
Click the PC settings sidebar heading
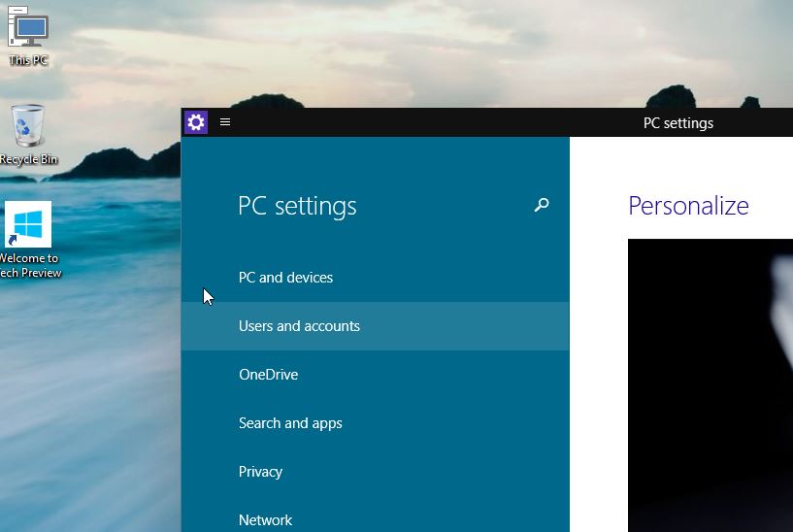click(297, 206)
